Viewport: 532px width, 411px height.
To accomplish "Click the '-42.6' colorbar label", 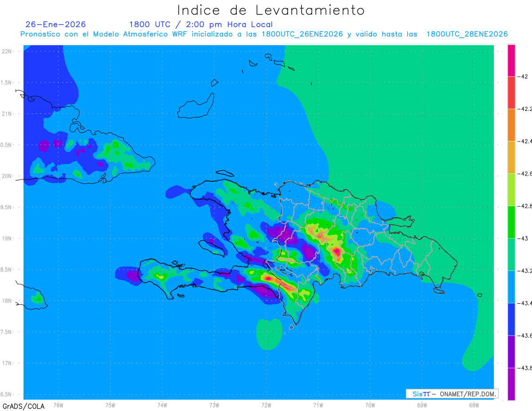I will coord(524,173).
